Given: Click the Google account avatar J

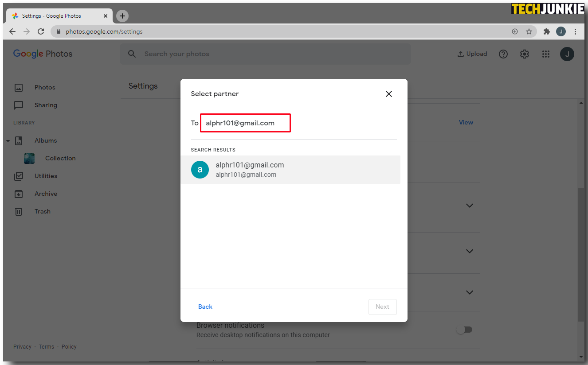Looking at the screenshot, I should 567,54.
